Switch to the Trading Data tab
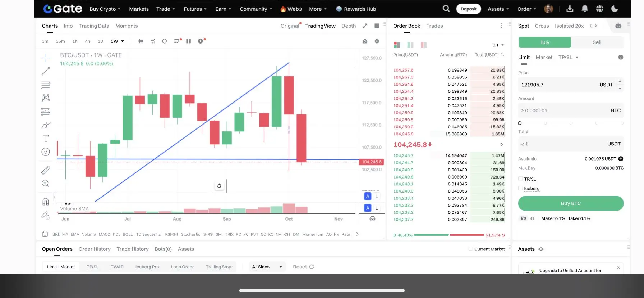This screenshot has width=644, height=298. point(94,26)
